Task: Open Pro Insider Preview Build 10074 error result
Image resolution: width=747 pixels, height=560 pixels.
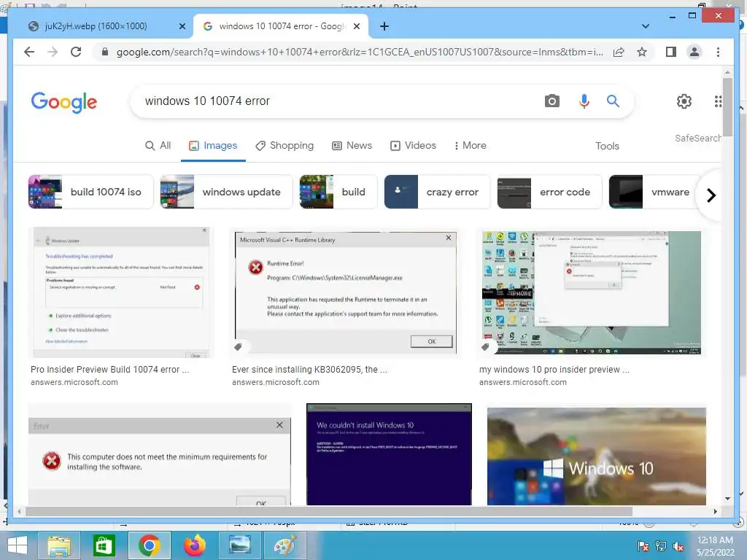Action: (109, 370)
